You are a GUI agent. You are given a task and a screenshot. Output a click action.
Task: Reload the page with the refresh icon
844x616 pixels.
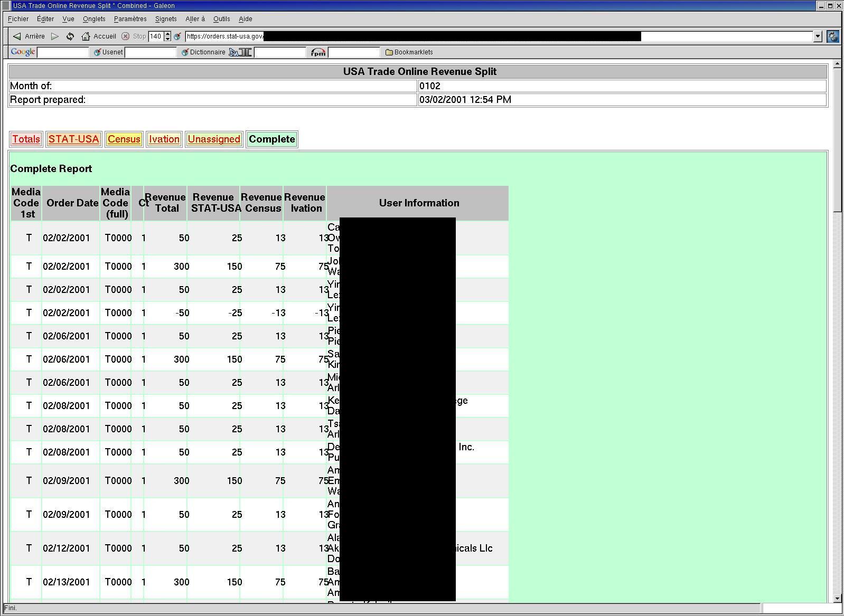(70, 36)
